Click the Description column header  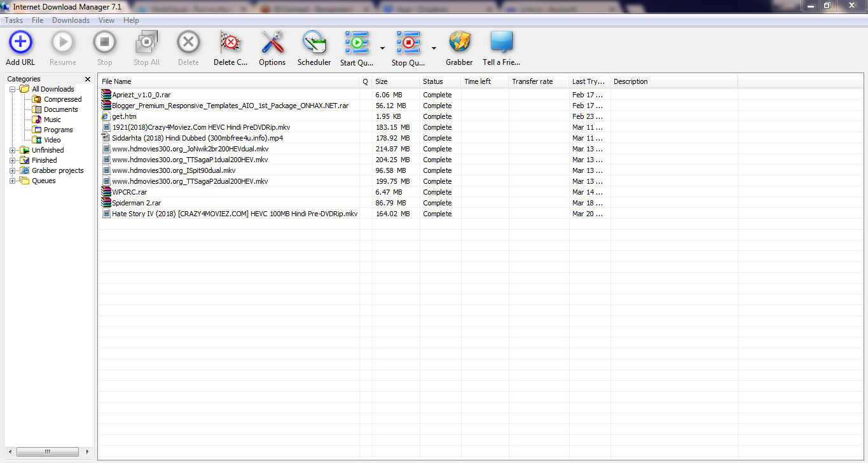674,81
